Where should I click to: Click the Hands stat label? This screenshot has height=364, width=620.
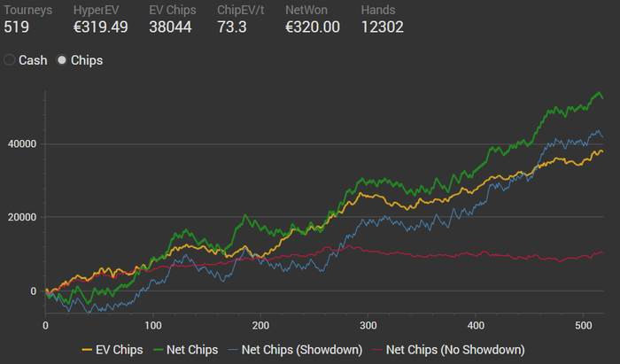[378, 10]
